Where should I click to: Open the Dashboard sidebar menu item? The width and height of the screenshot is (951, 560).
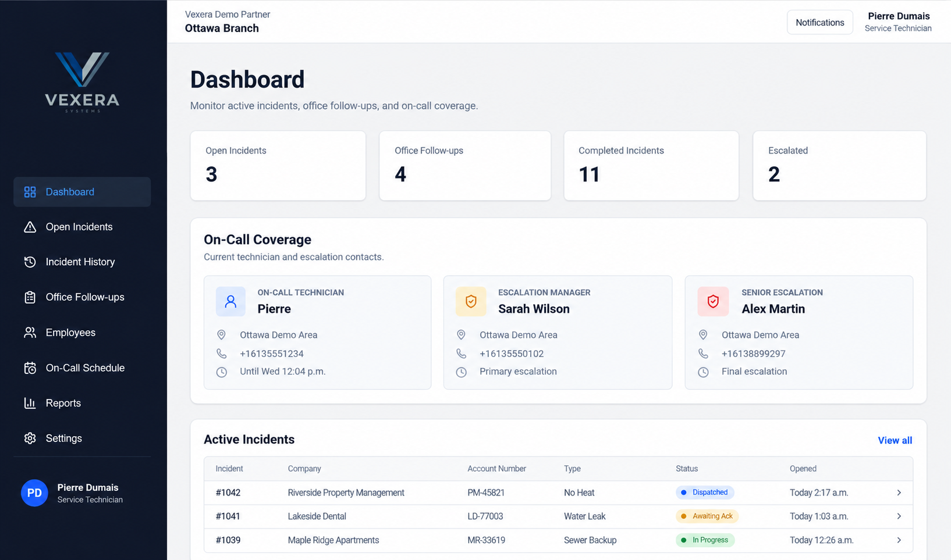[82, 192]
